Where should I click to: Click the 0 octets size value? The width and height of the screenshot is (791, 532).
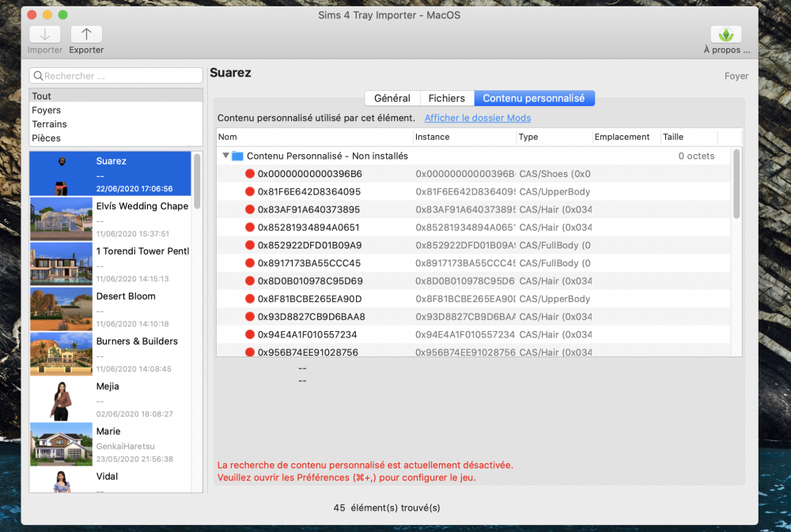click(696, 156)
